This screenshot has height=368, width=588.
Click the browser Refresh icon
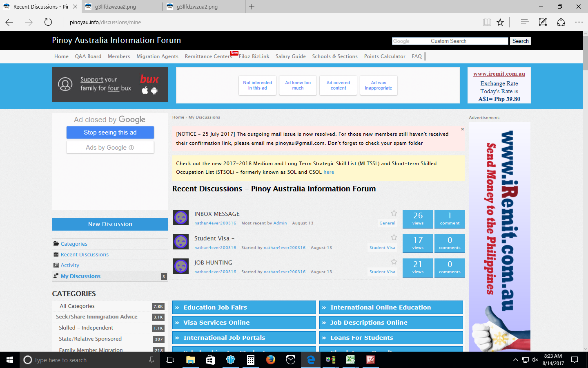(48, 22)
